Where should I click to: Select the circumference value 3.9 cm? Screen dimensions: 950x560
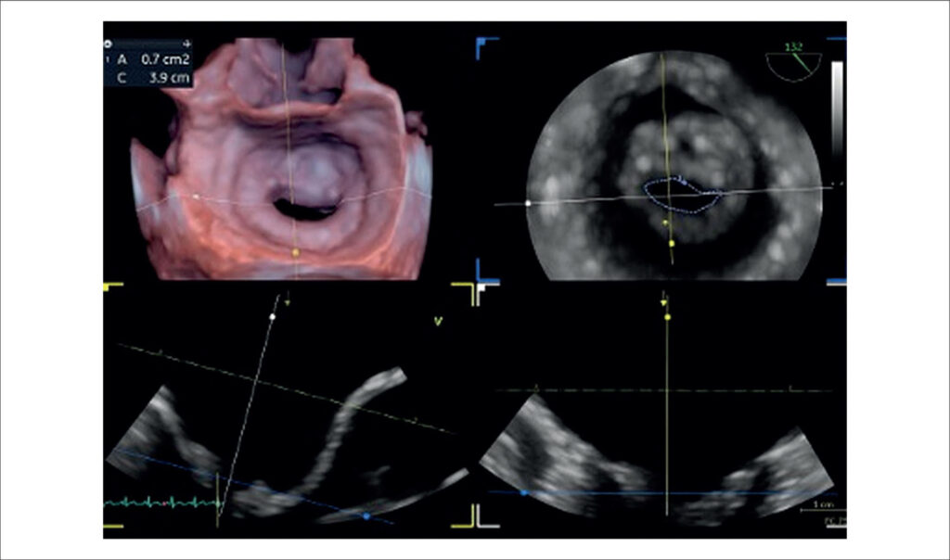click(x=169, y=78)
